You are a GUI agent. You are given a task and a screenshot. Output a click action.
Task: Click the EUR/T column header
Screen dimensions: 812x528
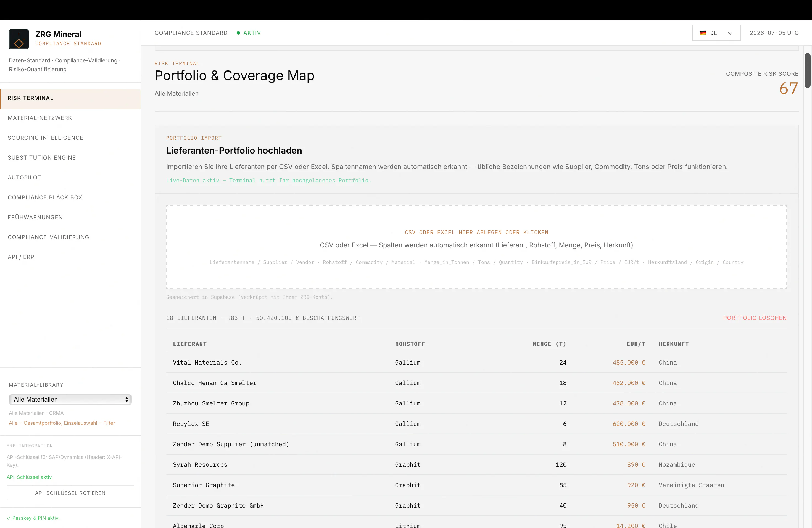[x=636, y=344]
